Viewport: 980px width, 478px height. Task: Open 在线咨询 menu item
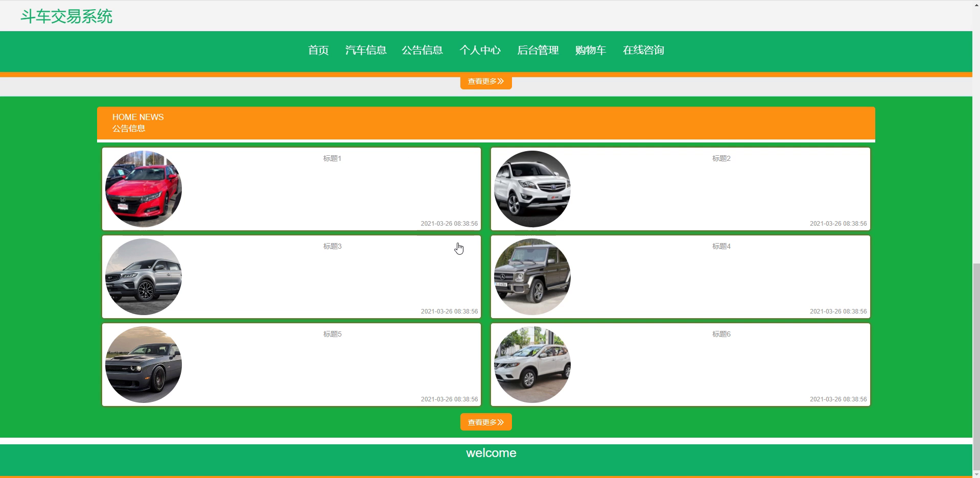[x=643, y=50]
